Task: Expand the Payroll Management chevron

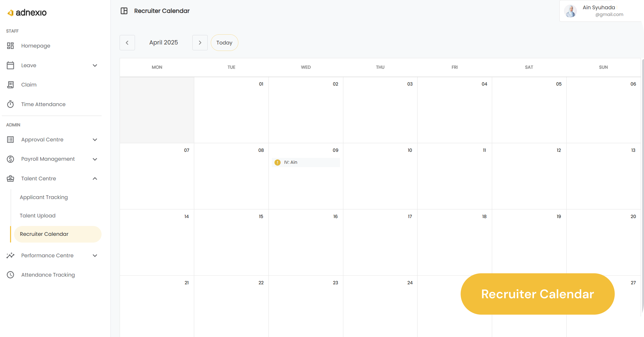Action: tap(95, 159)
